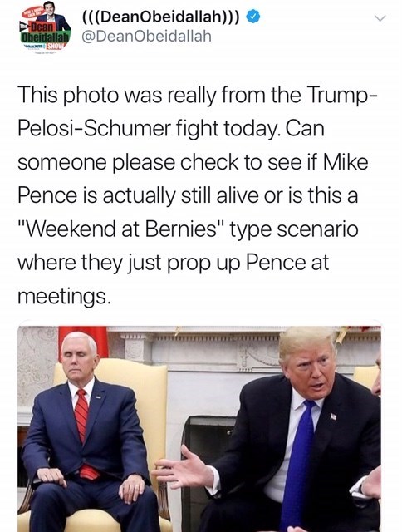Click the red flag behind the chair

tap(85, 339)
